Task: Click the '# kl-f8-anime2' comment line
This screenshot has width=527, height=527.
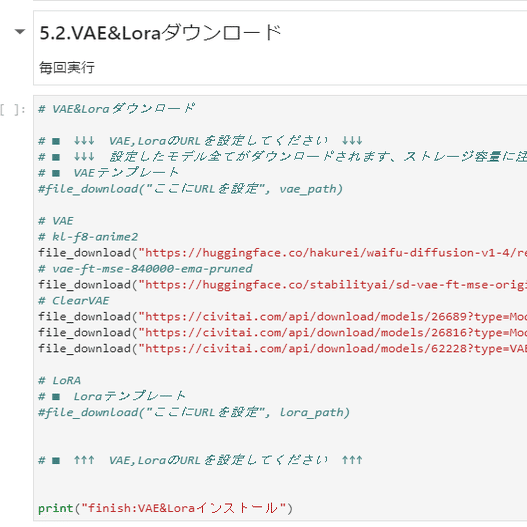Action: pos(88,237)
